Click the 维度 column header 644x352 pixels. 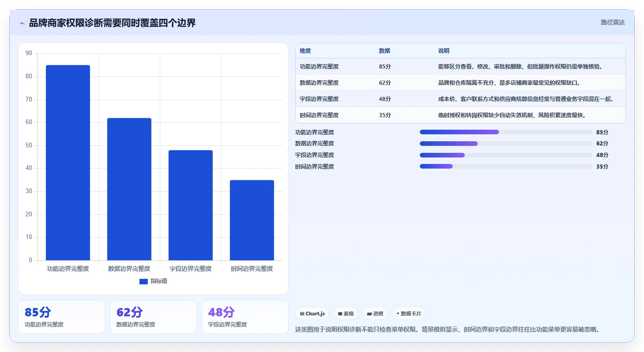[305, 51]
